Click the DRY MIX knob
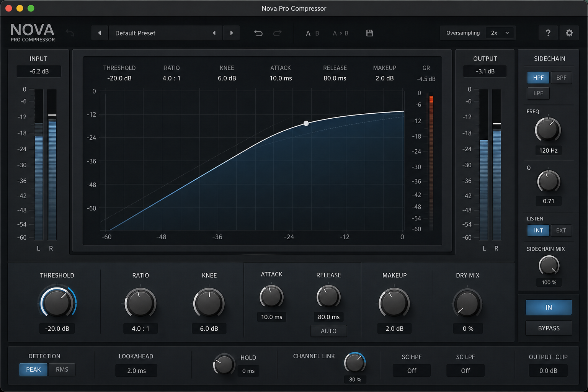588x392 pixels. click(x=467, y=303)
